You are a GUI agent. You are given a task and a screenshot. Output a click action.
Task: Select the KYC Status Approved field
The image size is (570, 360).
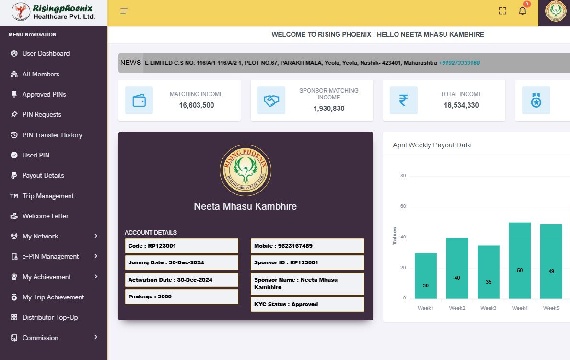point(308,304)
